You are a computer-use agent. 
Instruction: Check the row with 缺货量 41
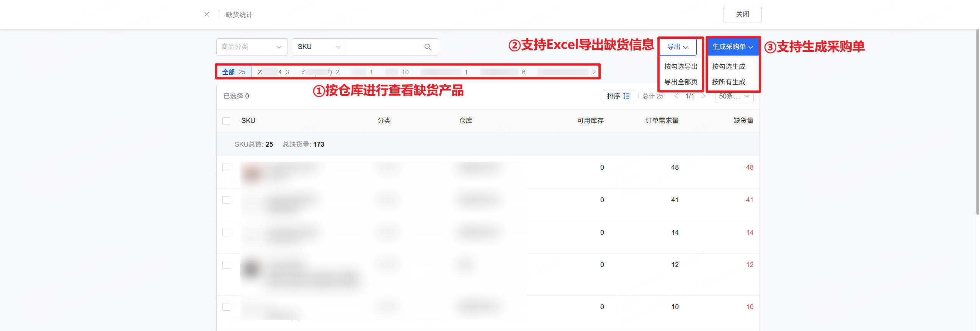point(226,200)
